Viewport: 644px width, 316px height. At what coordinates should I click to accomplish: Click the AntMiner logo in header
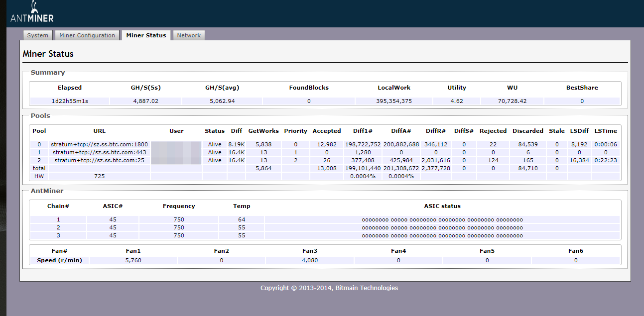32,14
